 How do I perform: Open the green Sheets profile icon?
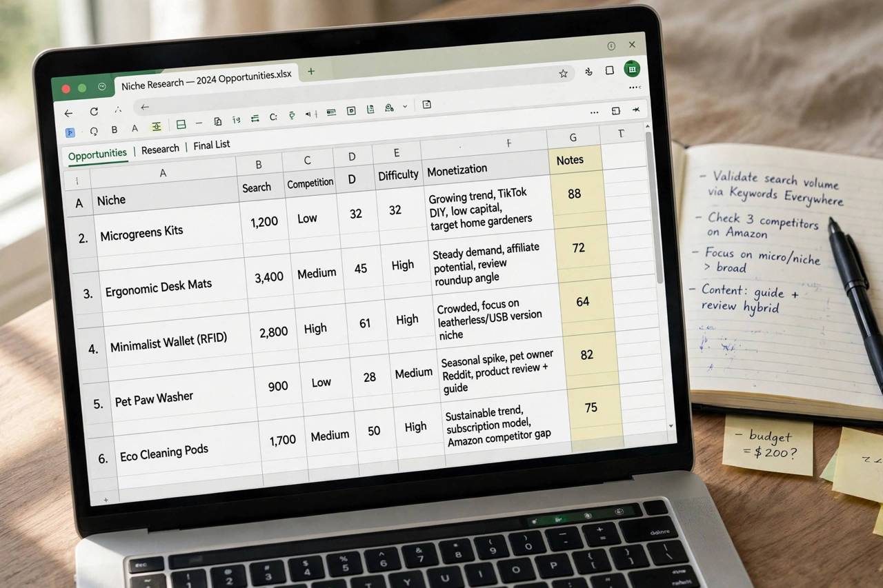point(632,69)
